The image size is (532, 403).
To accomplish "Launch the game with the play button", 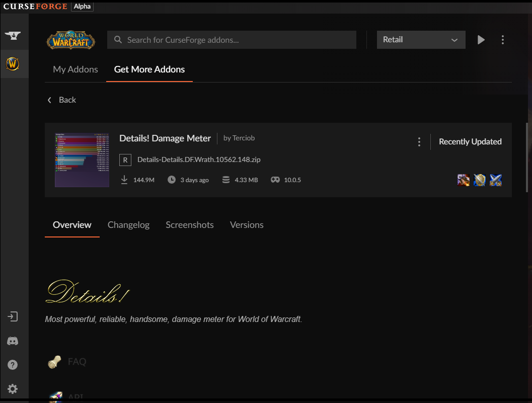I will click(481, 40).
